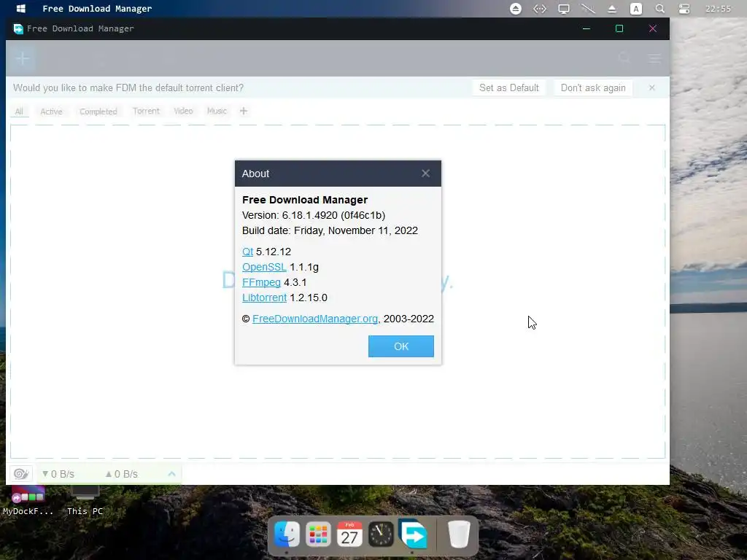
Task: Open the trash bin in the dock
Action: click(459, 534)
